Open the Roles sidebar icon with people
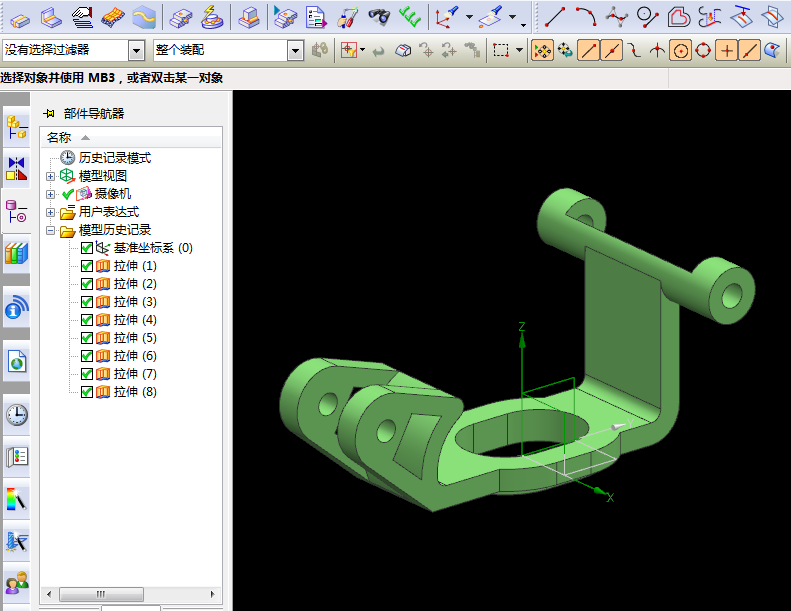This screenshot has height=611, width=791. 17,582
